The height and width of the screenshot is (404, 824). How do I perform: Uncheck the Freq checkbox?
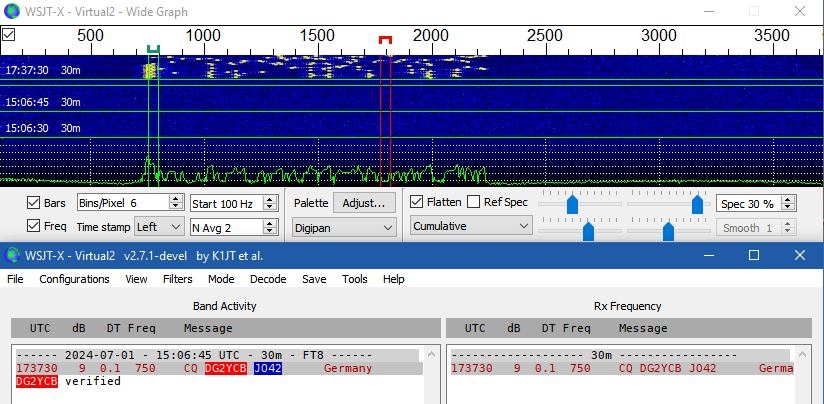point(33,226)
